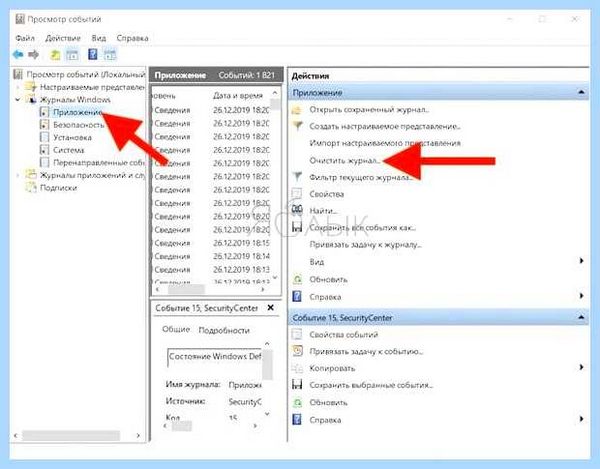Click Создать настраиваемое представление action

coord(385,126)
